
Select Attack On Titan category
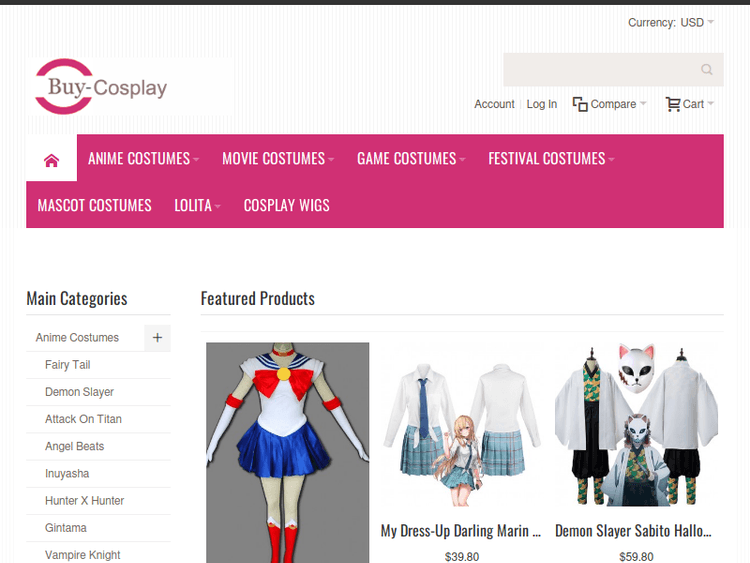tap(83, 419)
